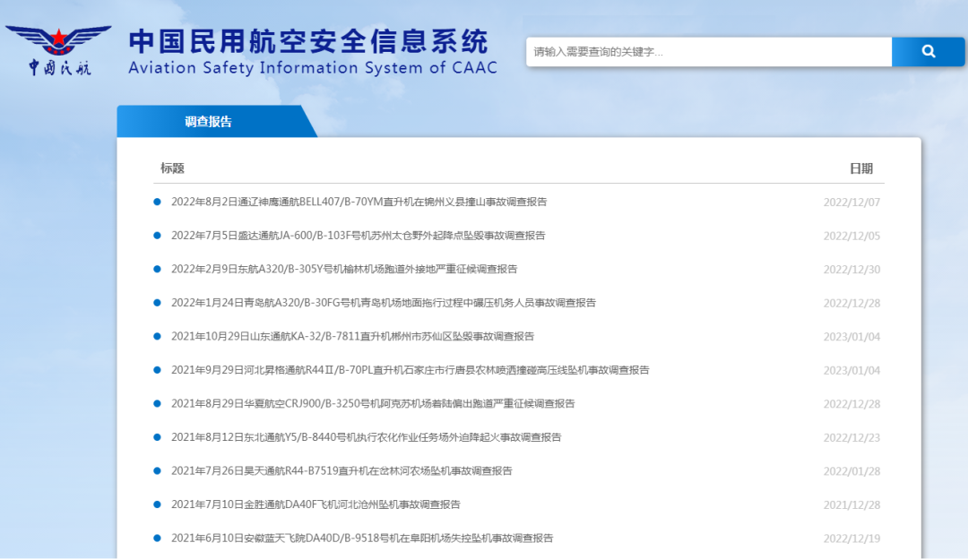968x560 pixels.
Task: Open the R44II/B-70PL Shijiazhuang report
Action: [410, 370]
